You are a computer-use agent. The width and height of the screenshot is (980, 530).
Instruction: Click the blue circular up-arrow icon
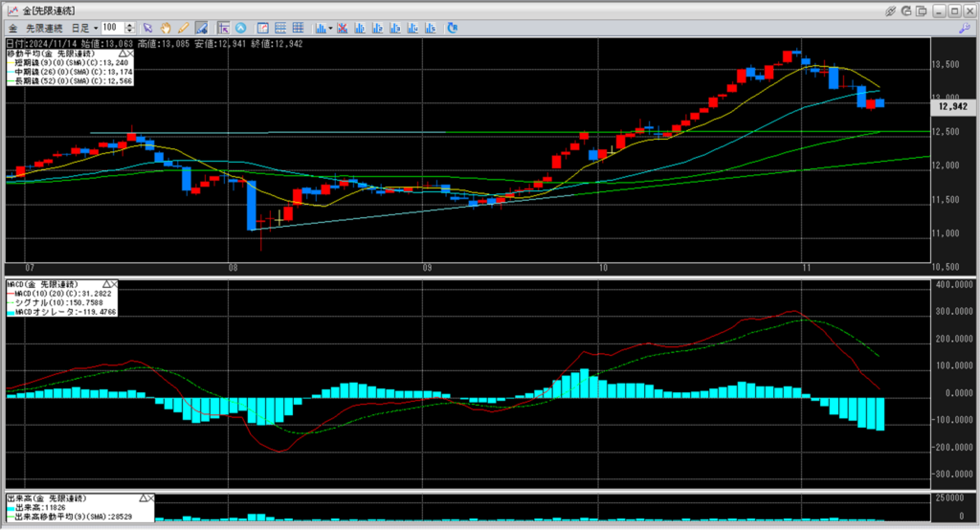point(240,28)
